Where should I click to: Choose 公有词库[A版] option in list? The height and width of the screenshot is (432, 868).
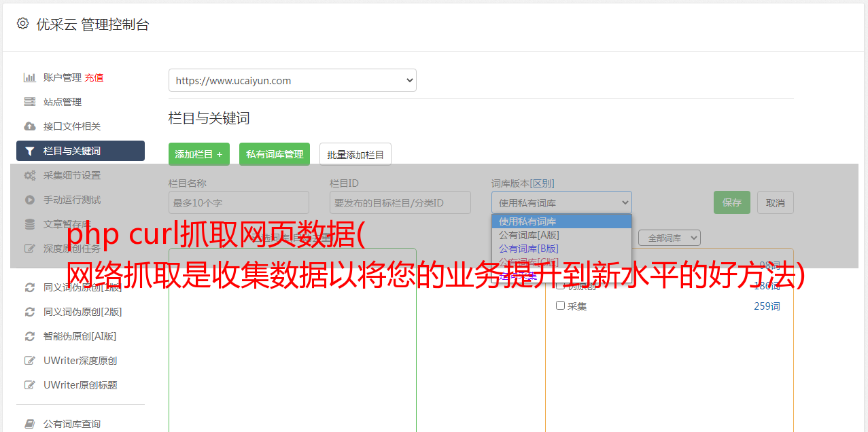point(561,235)
